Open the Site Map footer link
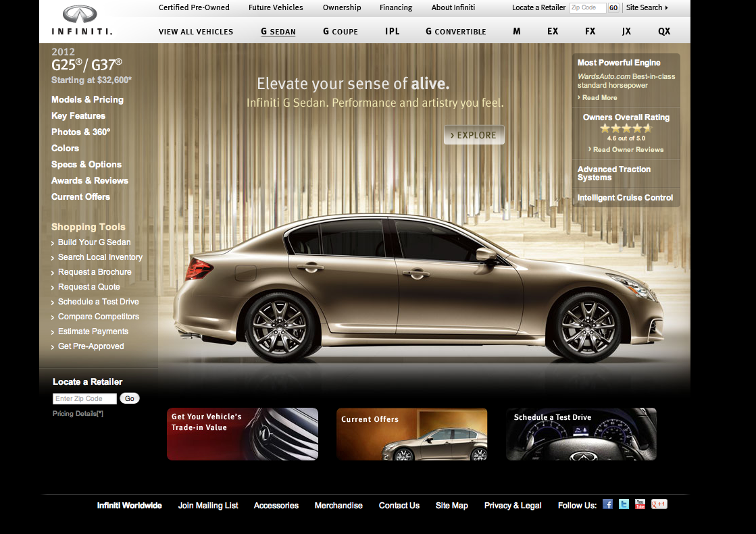756x534 pixels. click(x=452, y=506)
